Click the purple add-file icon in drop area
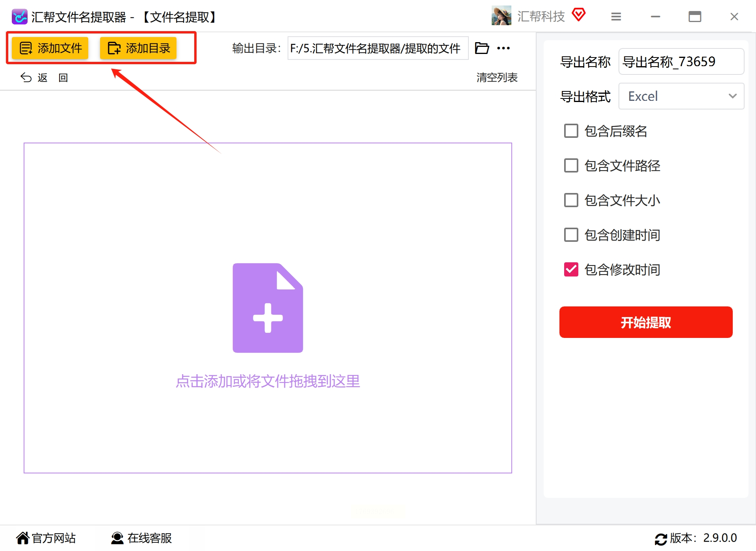This screenshot has width=756, height=551. [268, 308]
